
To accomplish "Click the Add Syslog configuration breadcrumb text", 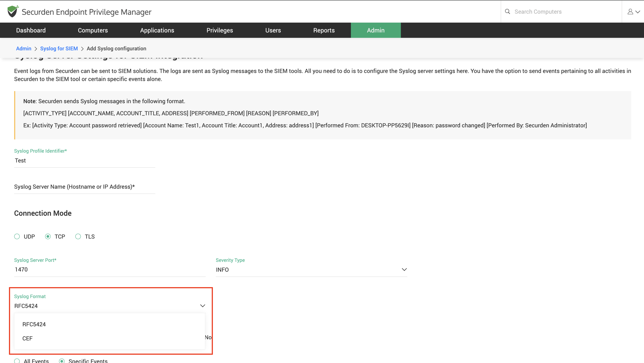I will pyautogui.click(x=117, y=48).
